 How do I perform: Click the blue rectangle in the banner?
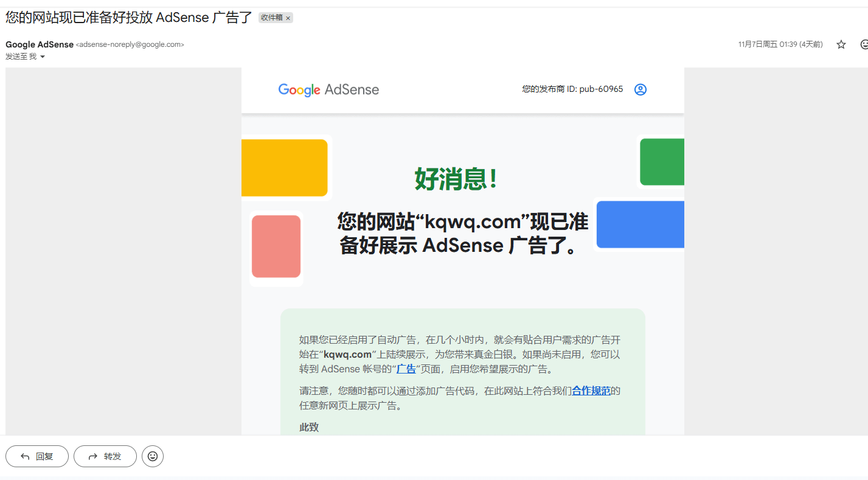(x=640, y=224)
